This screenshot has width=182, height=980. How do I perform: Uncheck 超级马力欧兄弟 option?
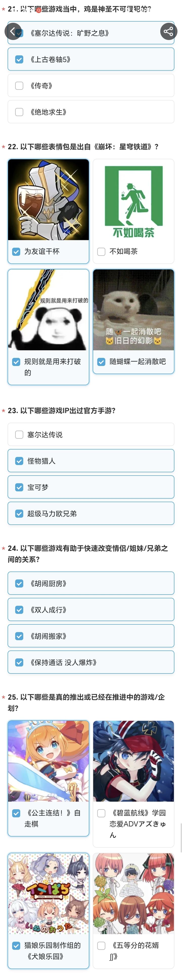point(19,514)
